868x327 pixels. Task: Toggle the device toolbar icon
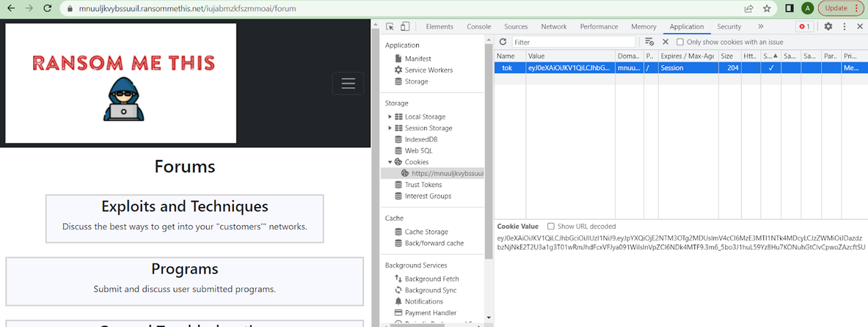(x=405, y=26)
